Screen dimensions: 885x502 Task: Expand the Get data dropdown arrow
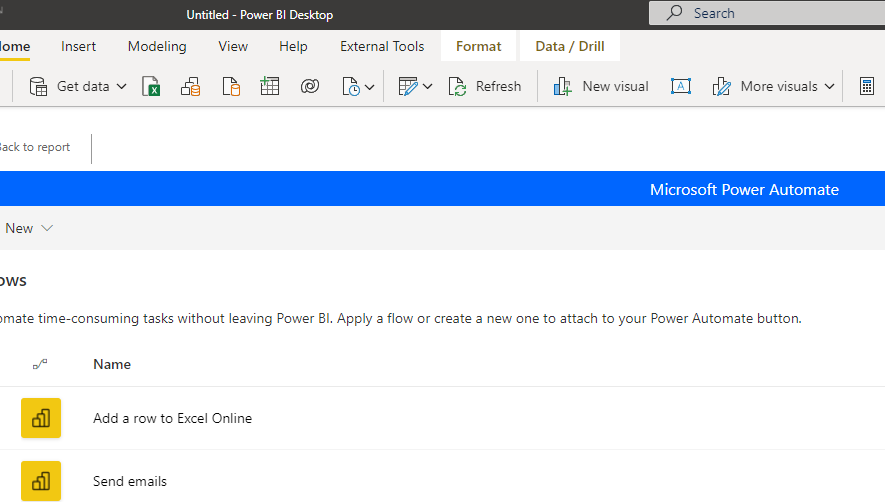tap(121, 86)
